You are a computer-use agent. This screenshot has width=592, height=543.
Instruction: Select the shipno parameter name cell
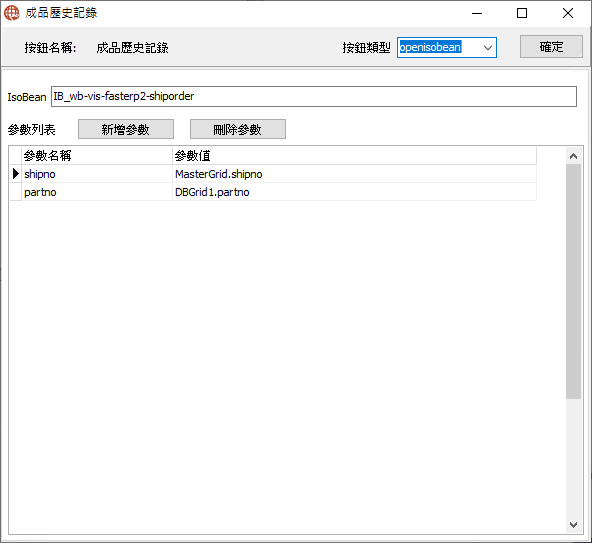pos(97,174)
